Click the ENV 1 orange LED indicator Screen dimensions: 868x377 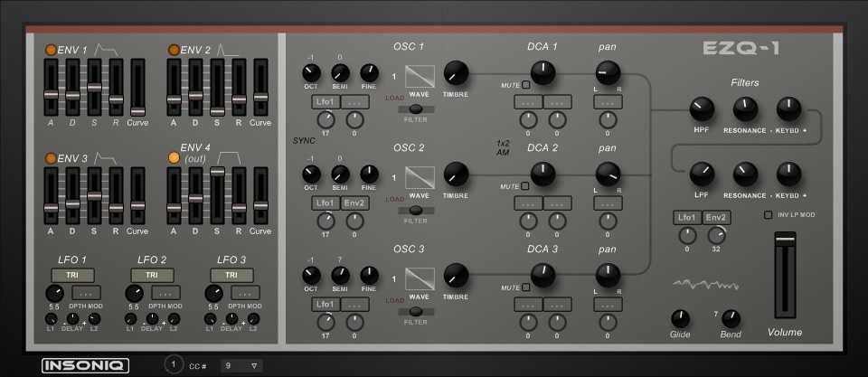coord(51,50)
